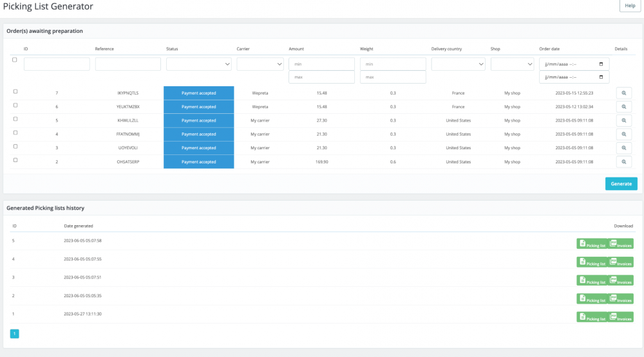The height and width of the screenshot is (357, 644).
Task: Click the Date generated column header
Action: coord(79,226)
